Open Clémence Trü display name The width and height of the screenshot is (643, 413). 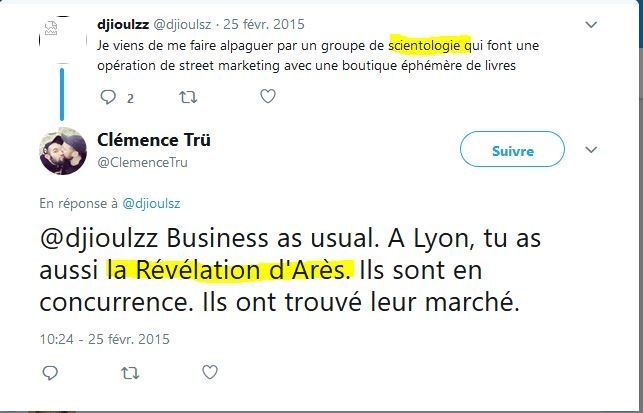[154, 140]
